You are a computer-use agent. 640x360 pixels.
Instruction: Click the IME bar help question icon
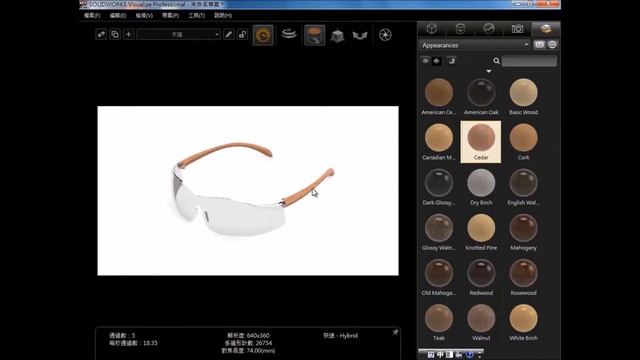coord(469,355)
